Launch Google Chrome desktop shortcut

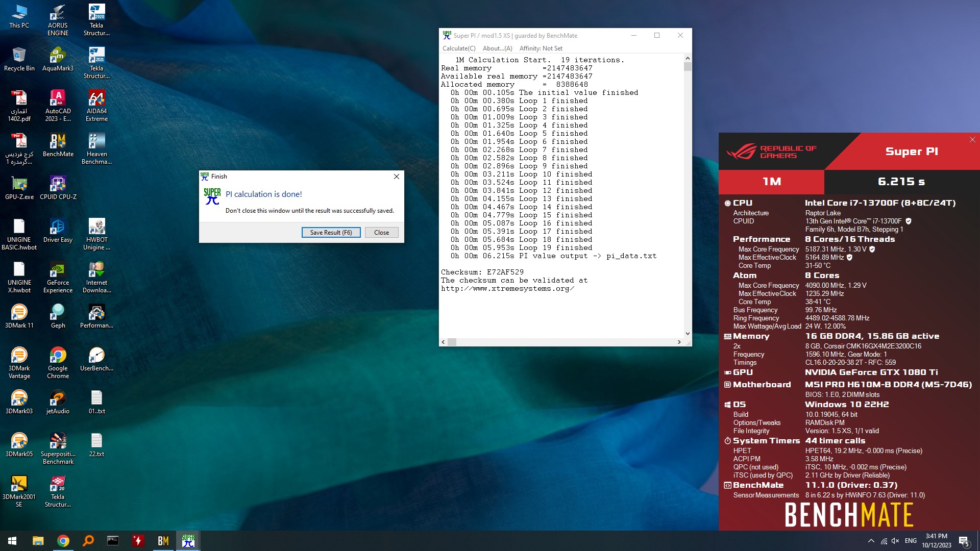[x=58, y=363]
